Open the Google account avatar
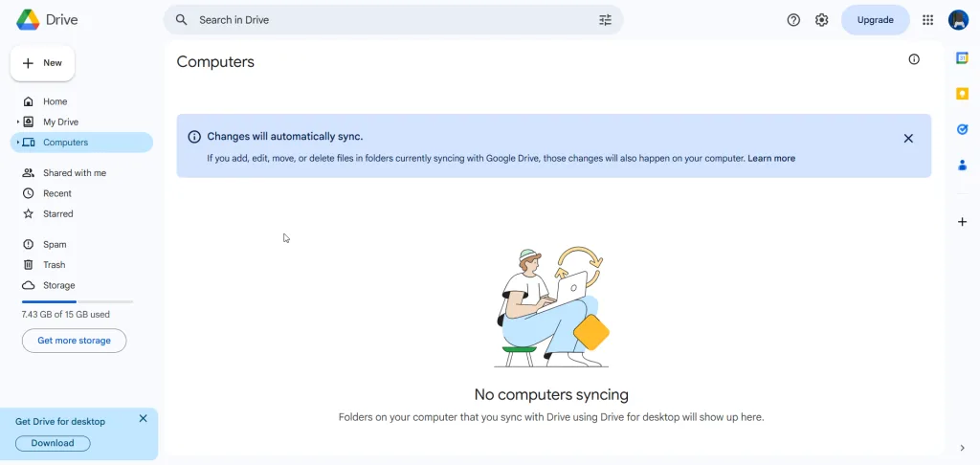Screen dimensions: 980x465 coord(958,20)
